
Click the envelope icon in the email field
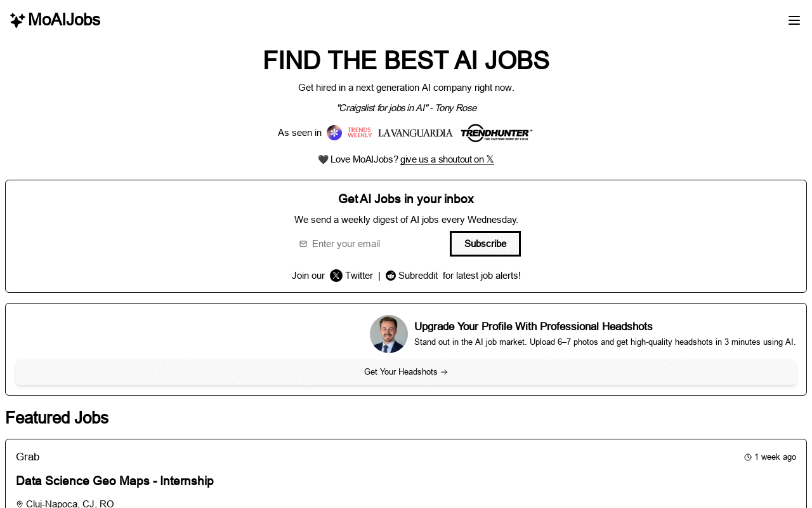(x=303, y=243)
